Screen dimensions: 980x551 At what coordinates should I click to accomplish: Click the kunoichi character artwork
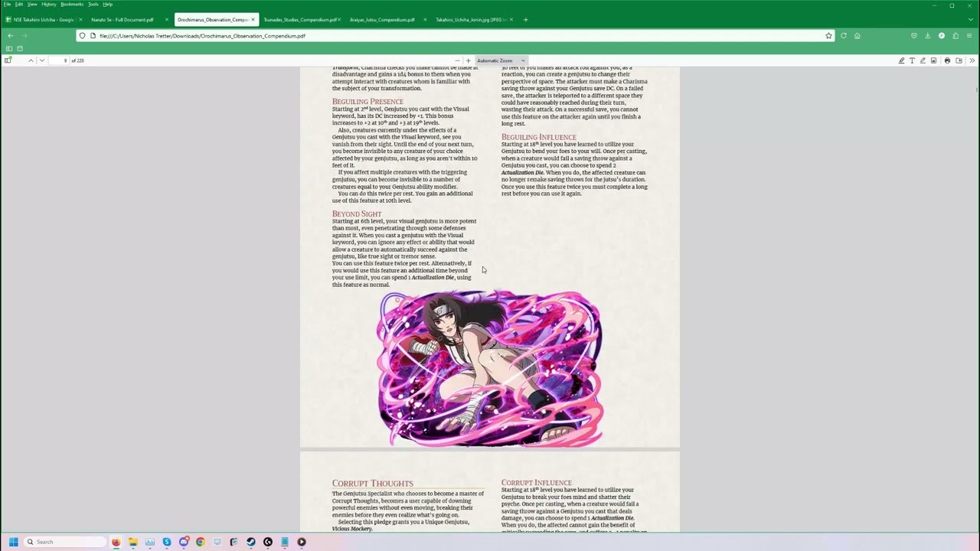pyautogui.click(x=489, y=368)
